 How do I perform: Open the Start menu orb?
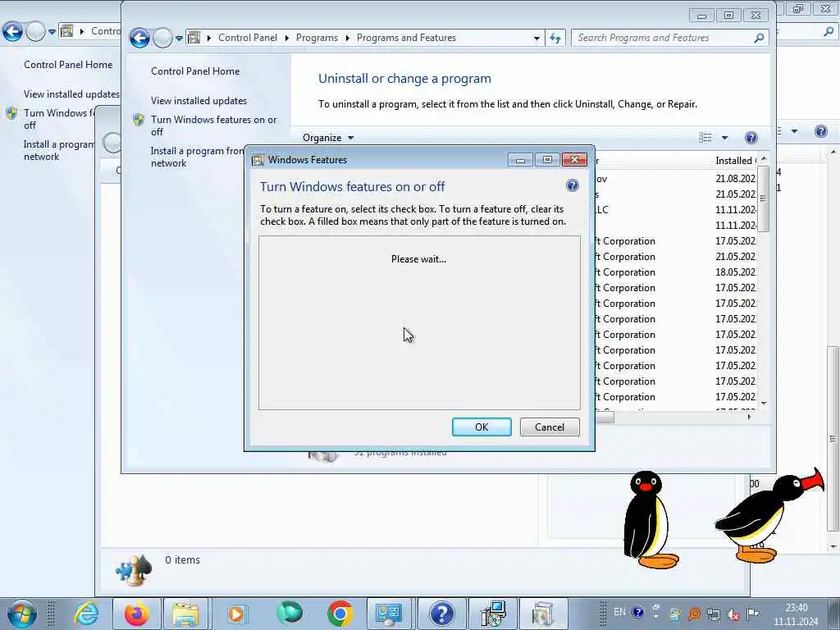coord(21,614)
